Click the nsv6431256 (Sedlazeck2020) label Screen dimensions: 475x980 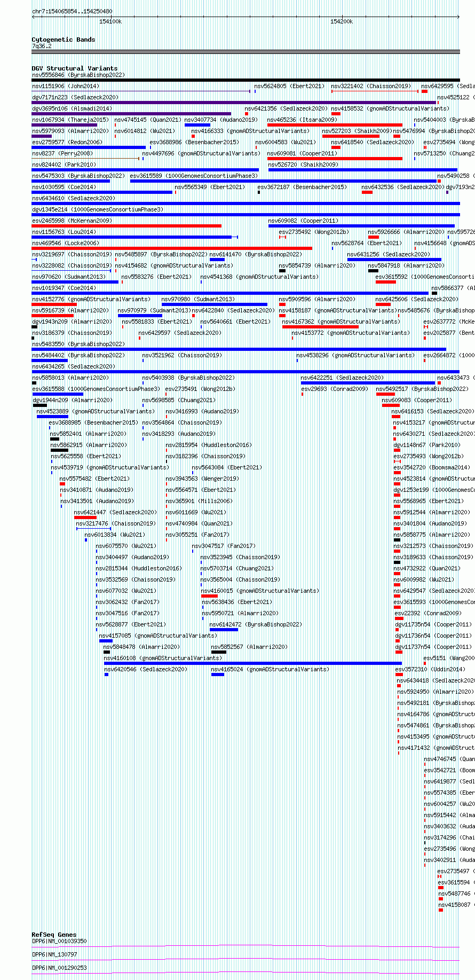pos(389,254)
